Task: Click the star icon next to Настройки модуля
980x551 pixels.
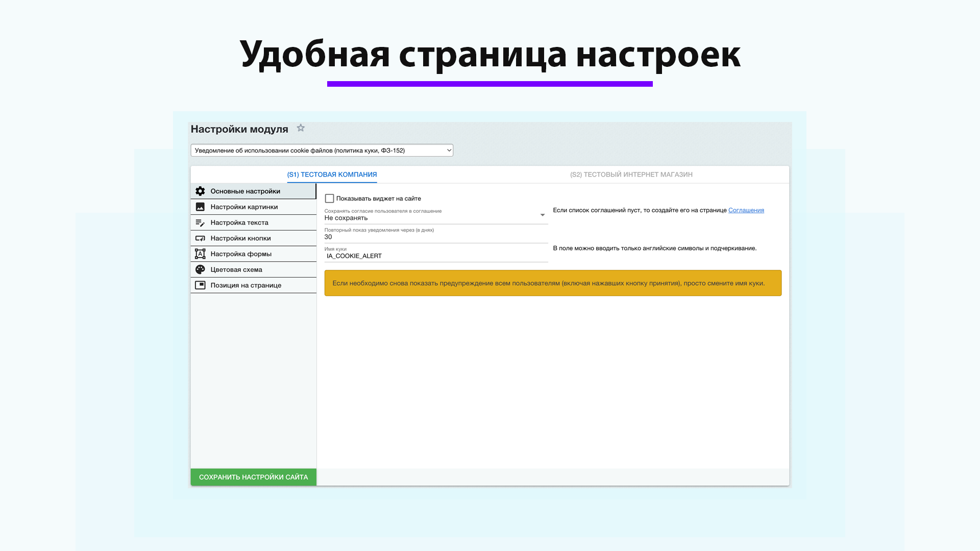Action: pyautogui.click(x=301, y=128)
